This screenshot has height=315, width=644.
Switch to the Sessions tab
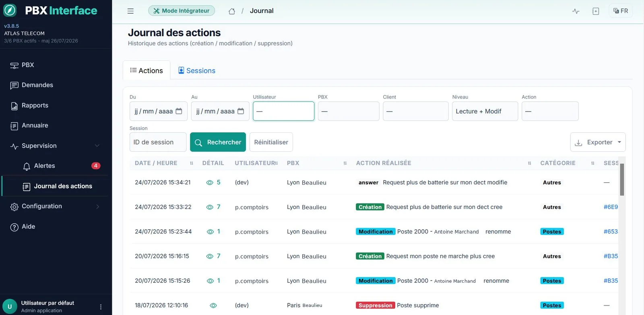[x=197, y=70]
